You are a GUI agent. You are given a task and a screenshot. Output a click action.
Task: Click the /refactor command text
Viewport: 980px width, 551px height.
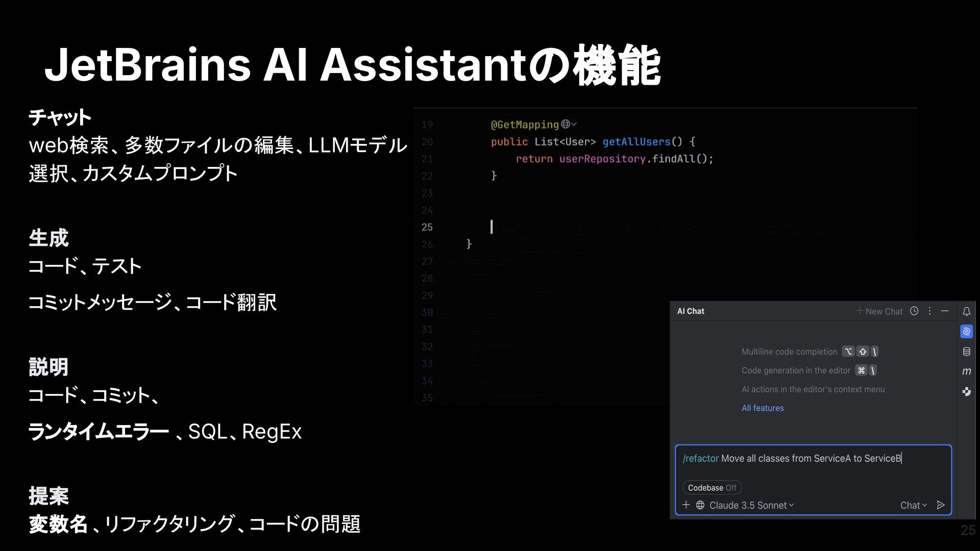coord(700,459)
